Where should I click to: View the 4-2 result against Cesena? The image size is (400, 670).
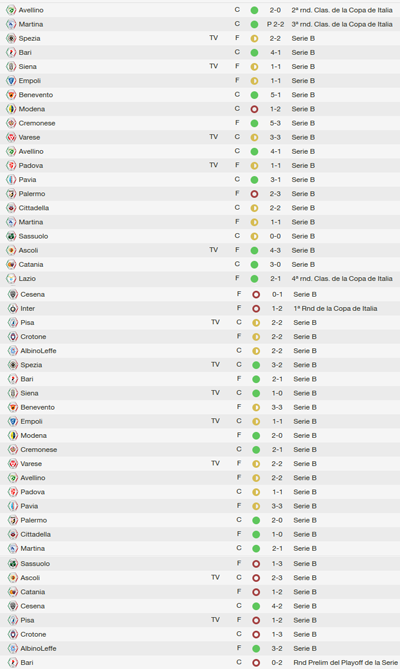click(277, 606)
